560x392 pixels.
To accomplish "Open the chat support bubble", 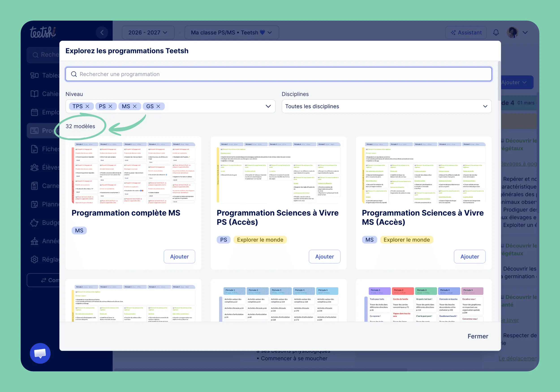I will pos(40,353).
